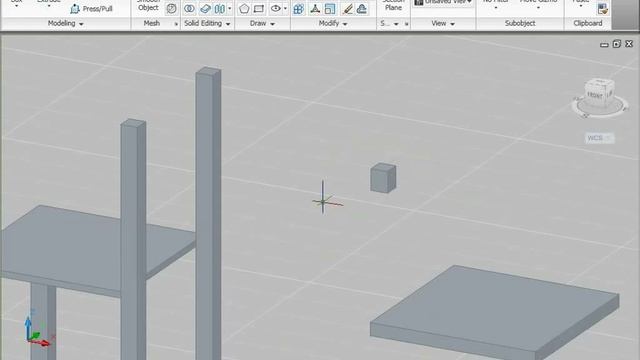Open the dropdown beside the eye draw icon
The height and width of the screenshot is (360, 640).
(285, 9)
